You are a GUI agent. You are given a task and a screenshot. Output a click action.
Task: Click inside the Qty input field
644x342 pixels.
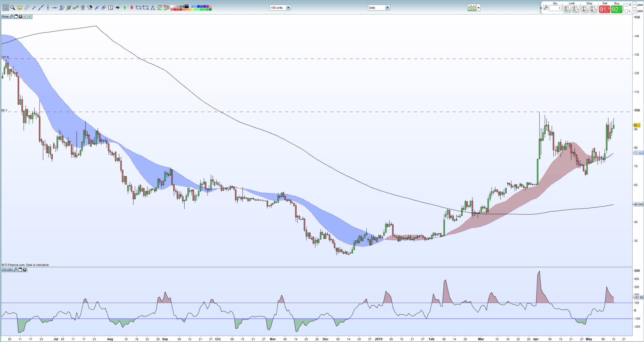click(x=556, y=8)
